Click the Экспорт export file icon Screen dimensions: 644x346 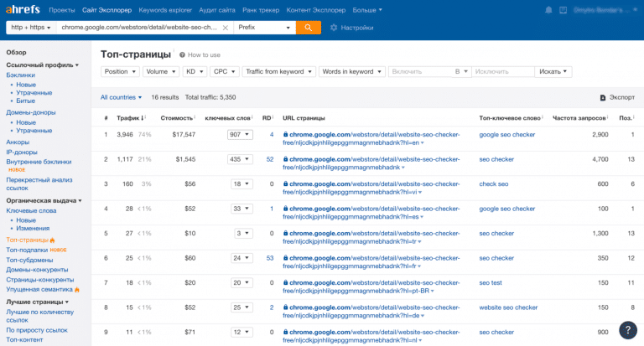[603, 98]
